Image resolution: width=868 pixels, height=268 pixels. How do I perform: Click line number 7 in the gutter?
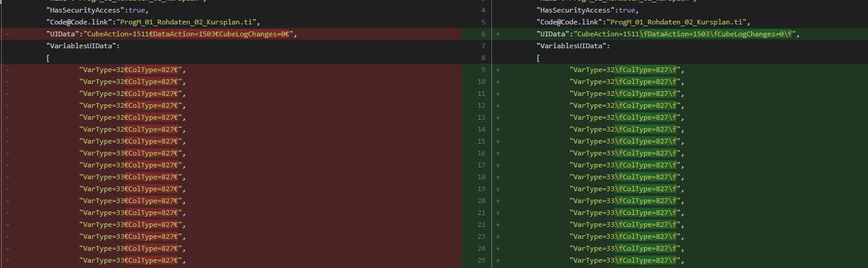(x=483, y=46)
